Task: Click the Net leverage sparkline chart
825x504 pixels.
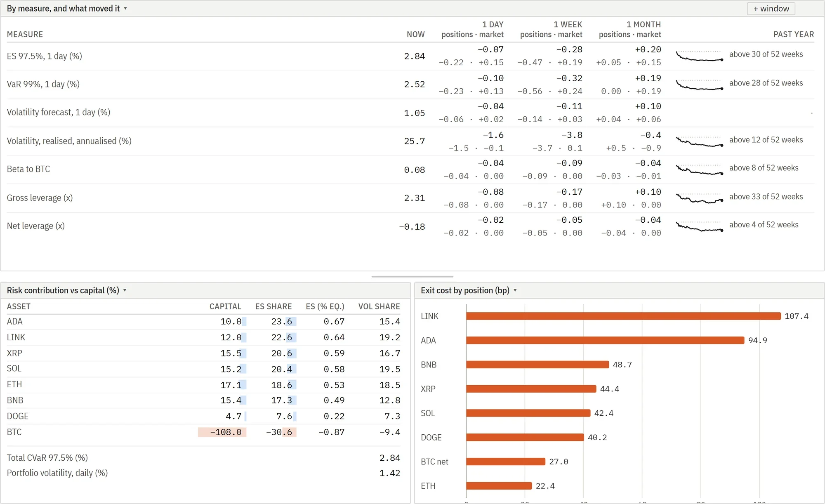Action: [x=700, y=226]
